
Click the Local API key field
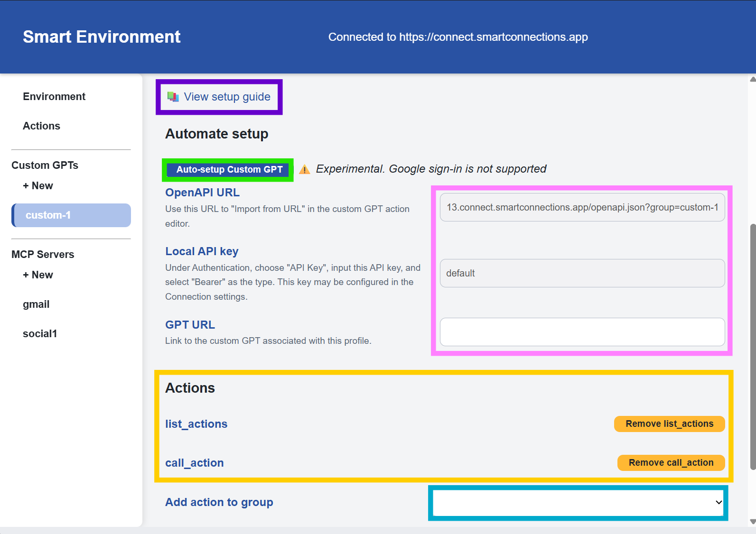pos(582,273)
